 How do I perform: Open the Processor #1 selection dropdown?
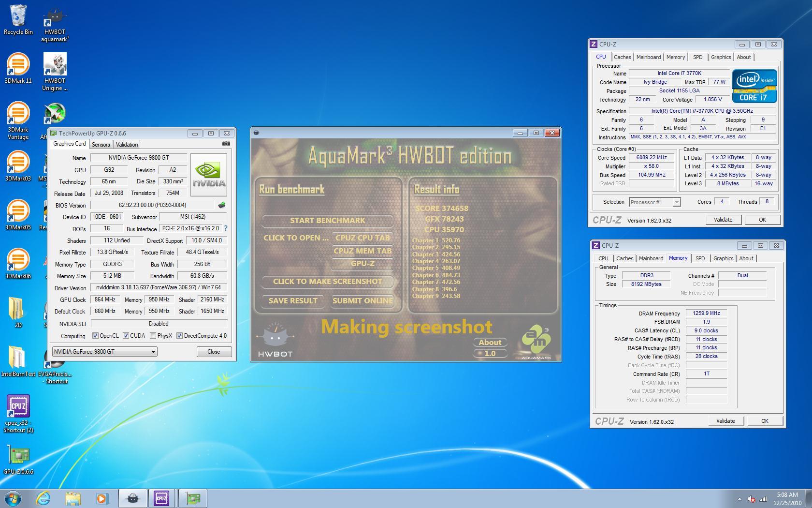654,202
